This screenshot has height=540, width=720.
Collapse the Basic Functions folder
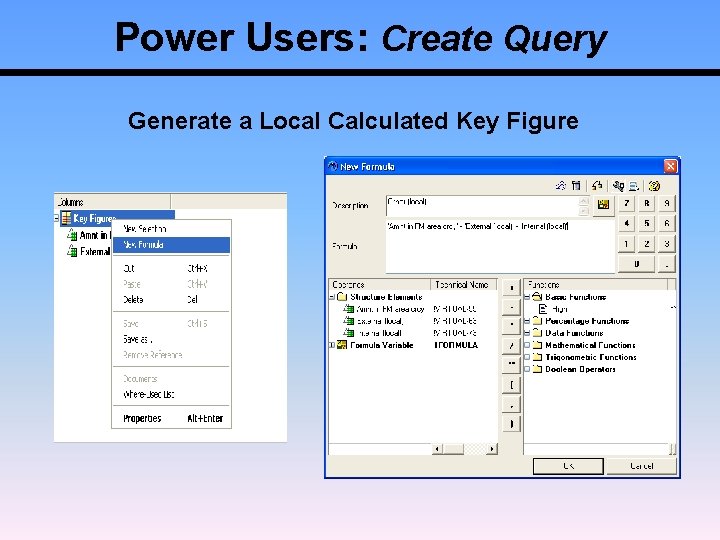point(527,297)
